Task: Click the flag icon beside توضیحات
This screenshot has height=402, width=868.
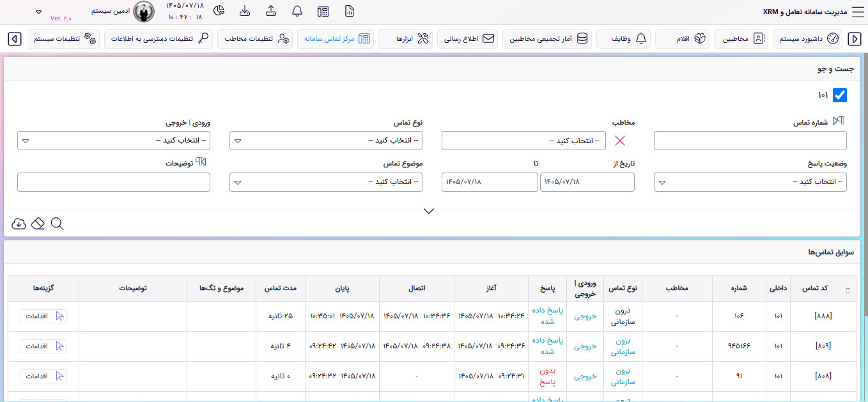Action: pos(201,162)
